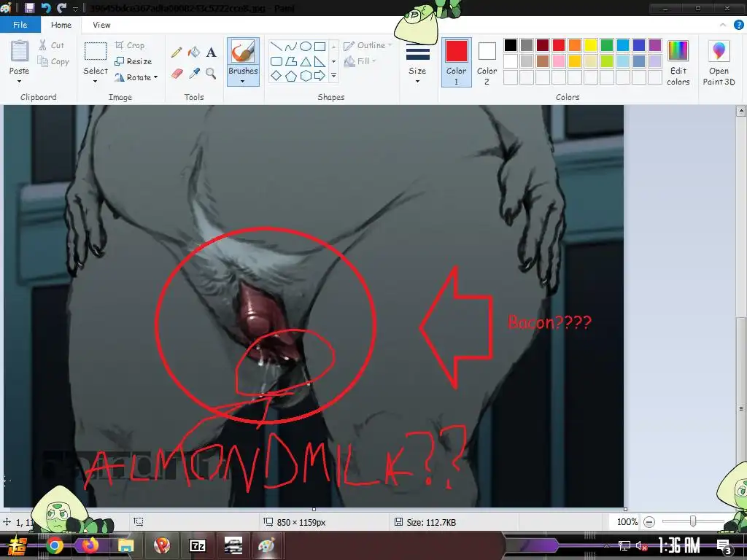Open the Resize dialog

[133, 61]
